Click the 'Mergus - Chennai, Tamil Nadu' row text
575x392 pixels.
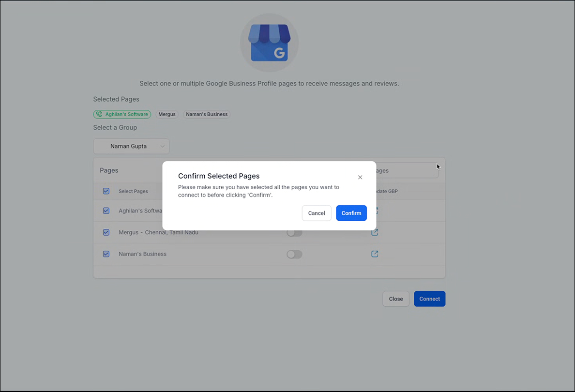click(158, 232)
